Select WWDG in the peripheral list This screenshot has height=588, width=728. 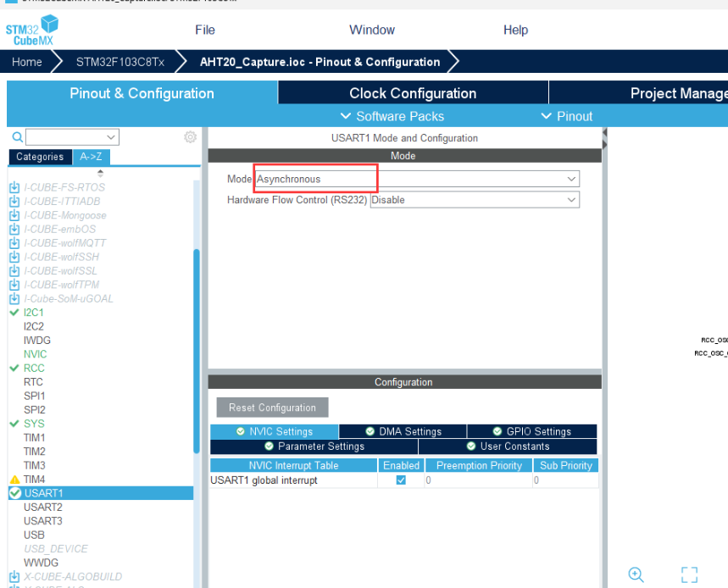(41, 563)
